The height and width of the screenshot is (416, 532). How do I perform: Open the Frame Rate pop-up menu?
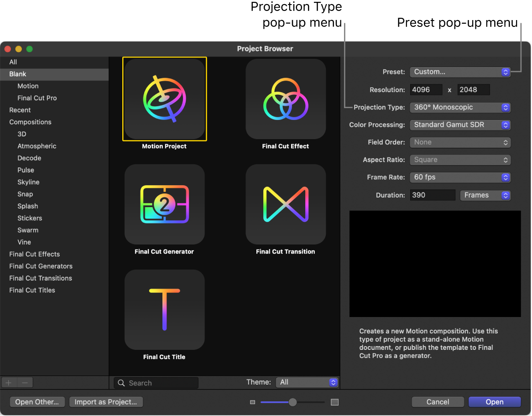460,177
